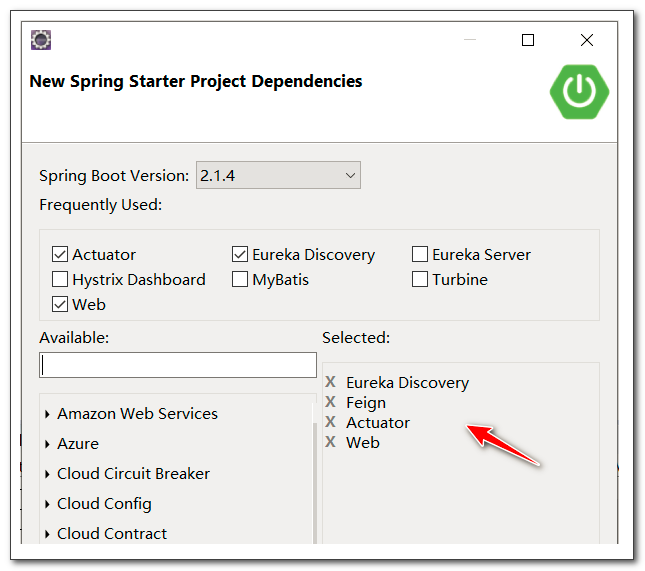
Task: Check the Hystrix Dashboard option
Action: click(60, 279)
